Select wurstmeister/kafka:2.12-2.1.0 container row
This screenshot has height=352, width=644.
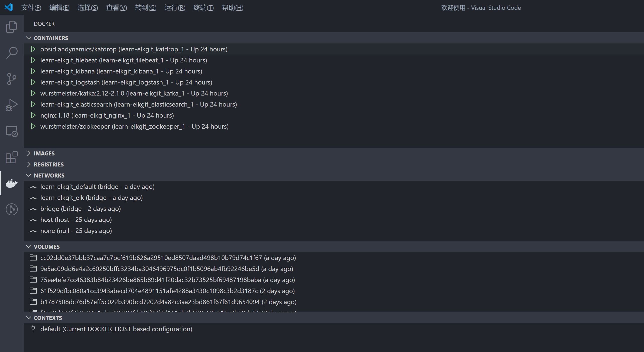334,93
